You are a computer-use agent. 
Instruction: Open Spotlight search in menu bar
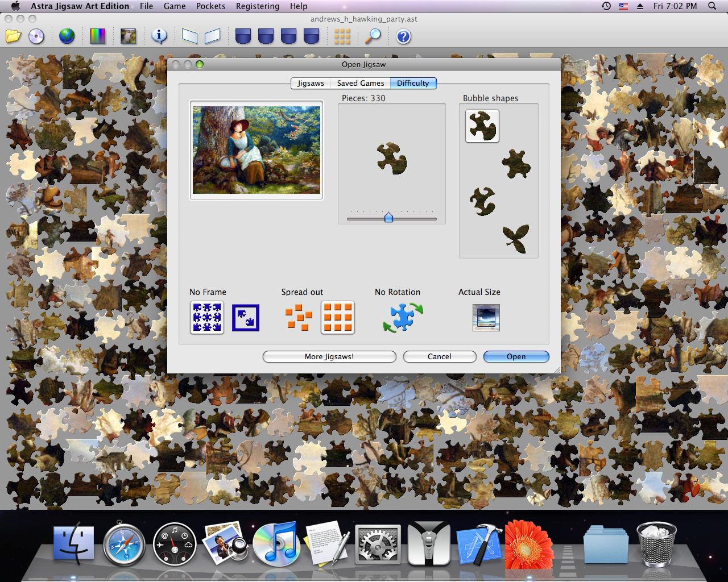pos(712,6)
